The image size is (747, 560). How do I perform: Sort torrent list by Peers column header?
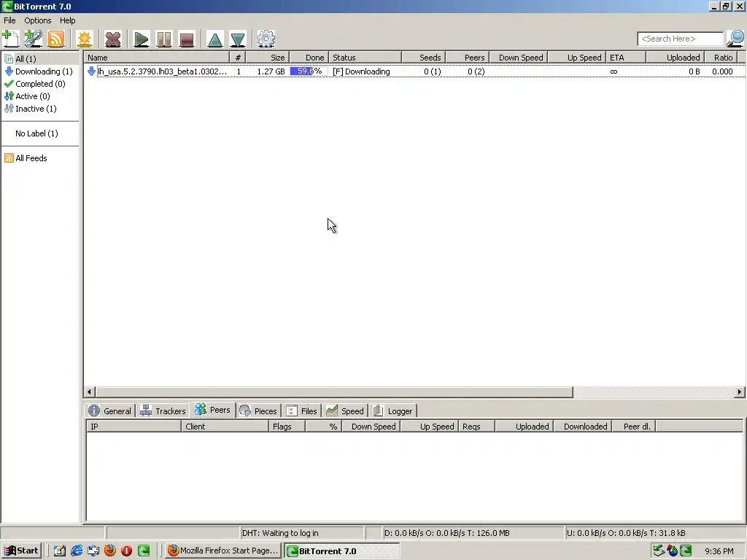468,58
